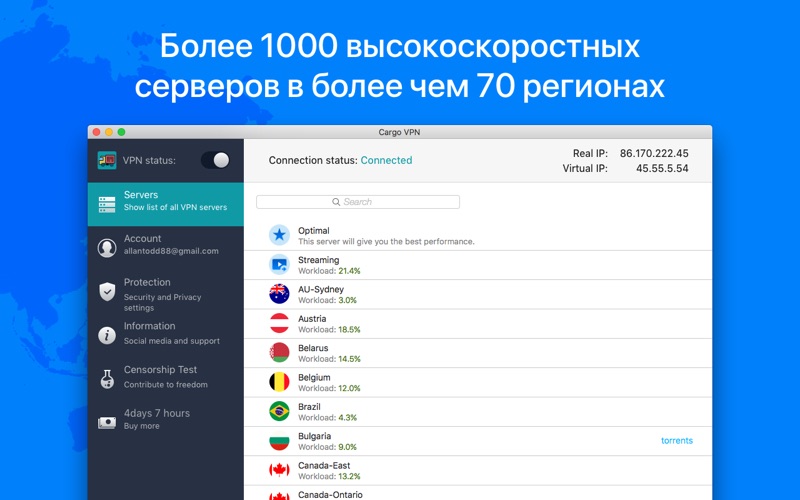Select the Austria server

click(478, 323)
